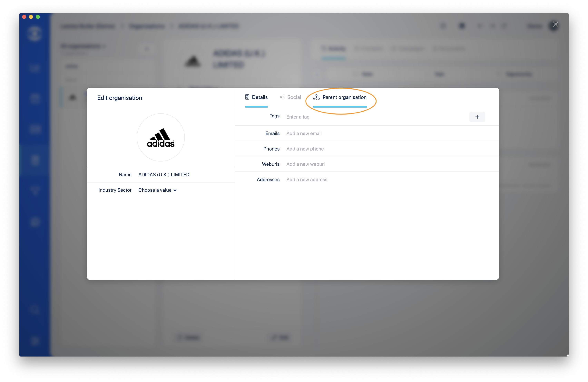Edit the Name field ADIDAS (U.K.) LIMITED
Screen dimensions: 588x382
pyautogui.click(x=164, y=174)
